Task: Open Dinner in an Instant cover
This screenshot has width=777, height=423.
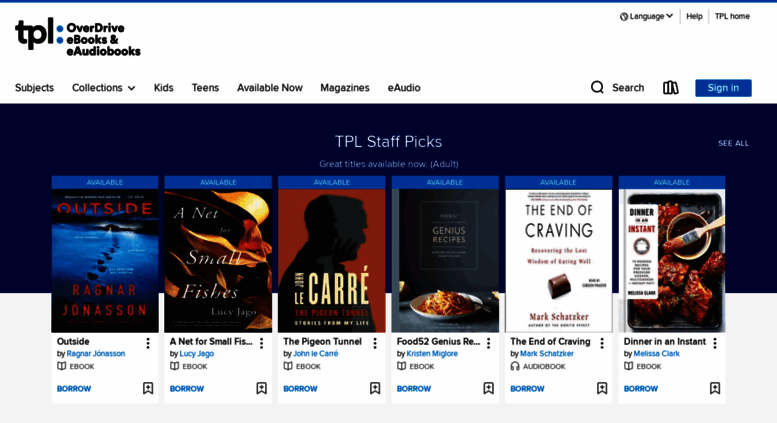Action: pyautogui.click(x=672, y=261)
